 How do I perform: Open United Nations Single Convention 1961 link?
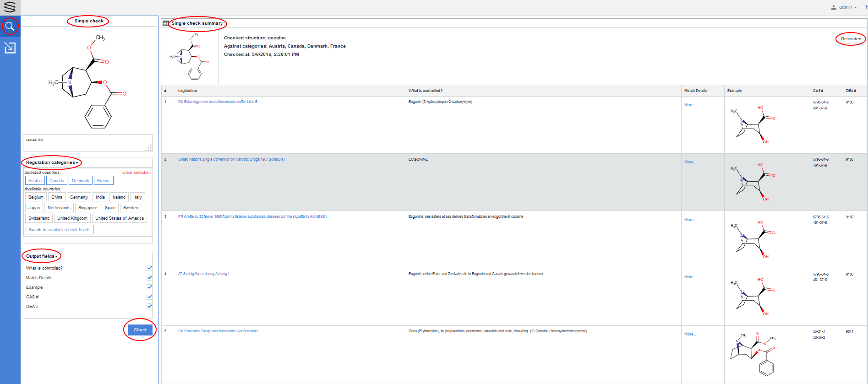coord(231,159)
